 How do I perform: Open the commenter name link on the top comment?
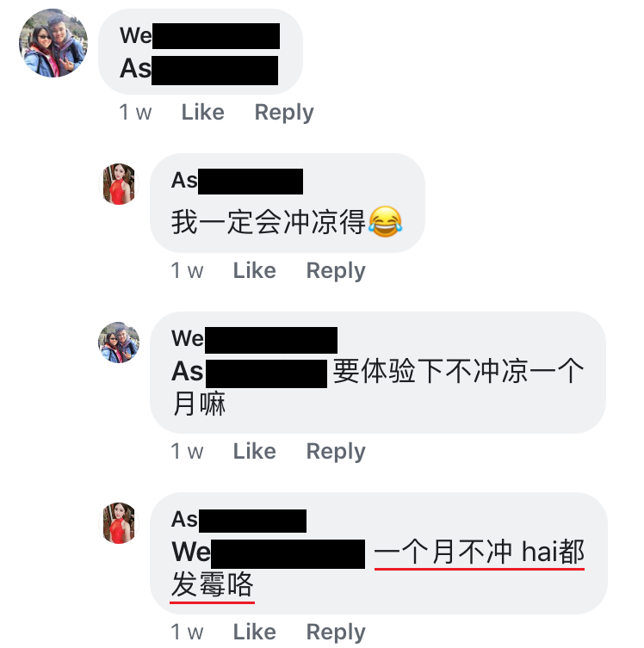200,35
